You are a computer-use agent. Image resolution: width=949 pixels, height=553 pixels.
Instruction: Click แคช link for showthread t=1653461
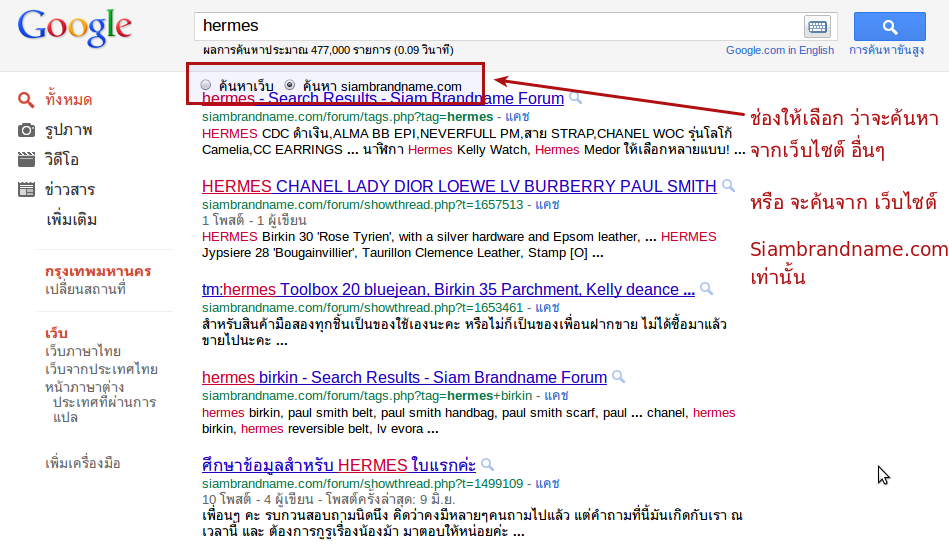(548, 307)
